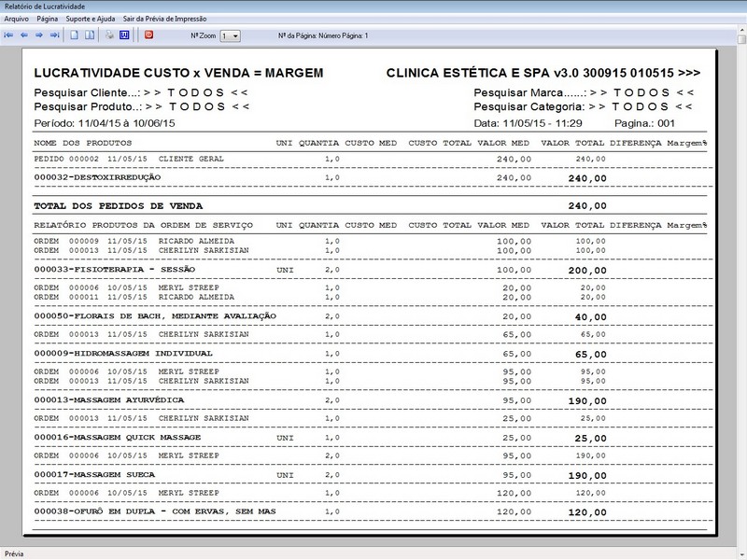Click 000016-MASSAGEM QUICK MASSAGE row

point(320,438)
